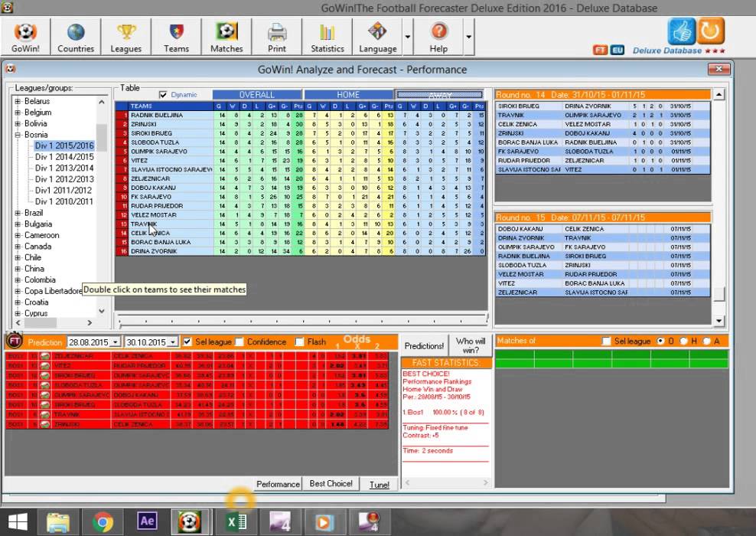Click the blue EU badge
The height and width of the screenshot is (536, 756).
coord(618,50)
